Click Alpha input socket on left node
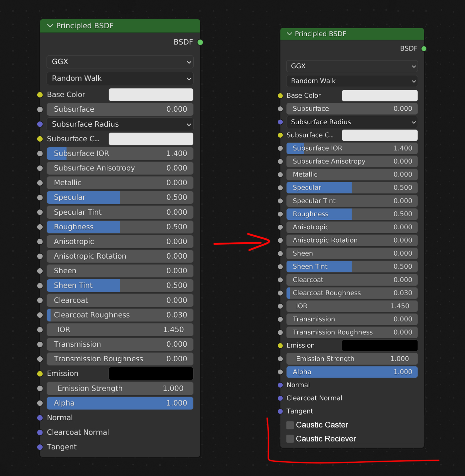 [x=40, y=403]
